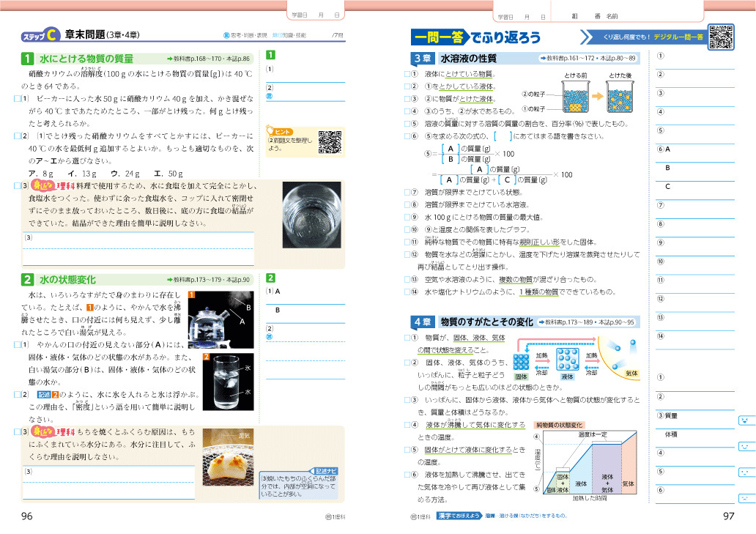Click the topmost smiley face icon on right edge
The width and height of the screenshot is (756, 534).
coord(745,420)
